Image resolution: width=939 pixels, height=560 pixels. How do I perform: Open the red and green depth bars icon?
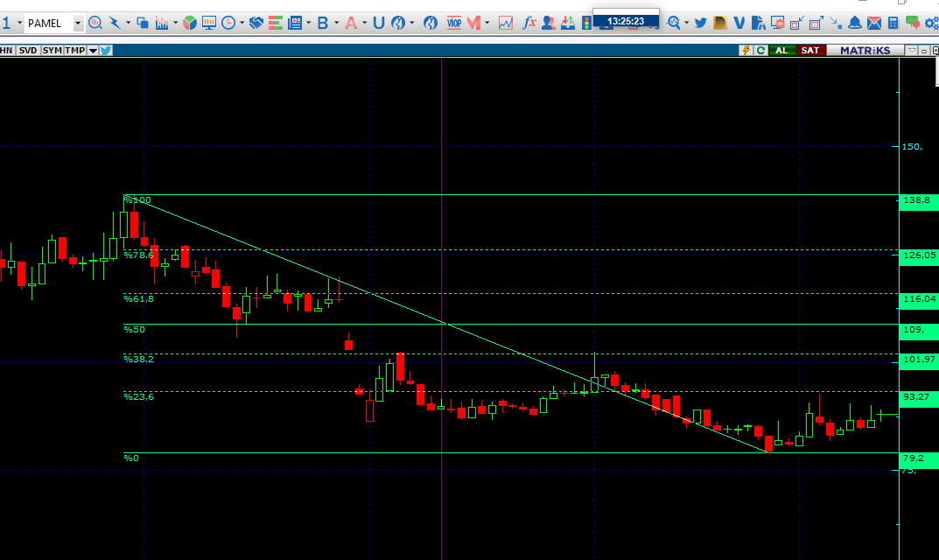[276, 23]
